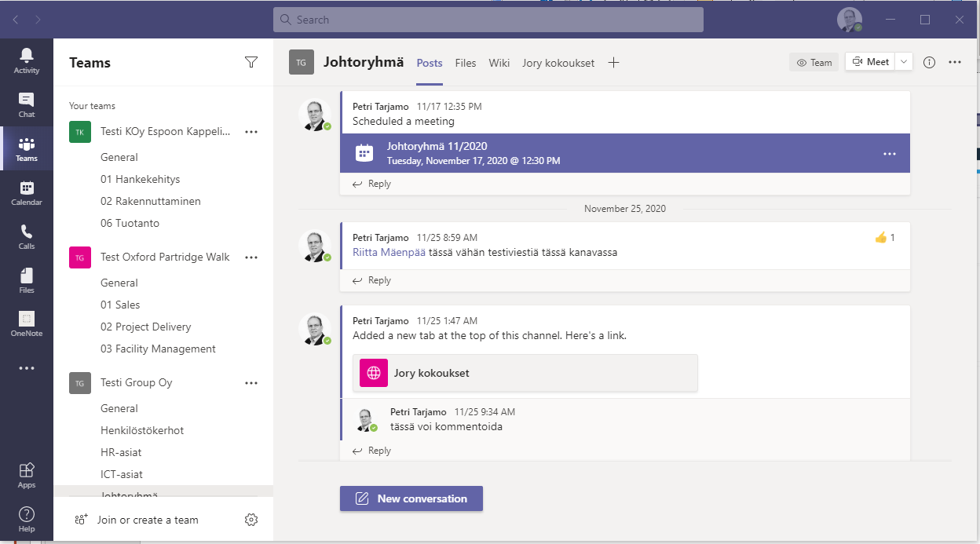
Task: Open the 02 Rakennuttaminen channel
Action: pos(151,201)
